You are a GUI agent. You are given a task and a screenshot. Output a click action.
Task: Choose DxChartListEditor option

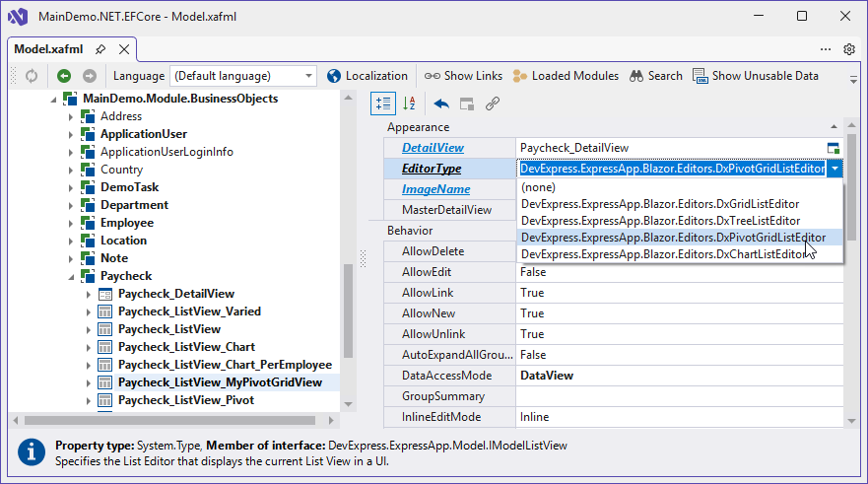click(x=680, y=253)
